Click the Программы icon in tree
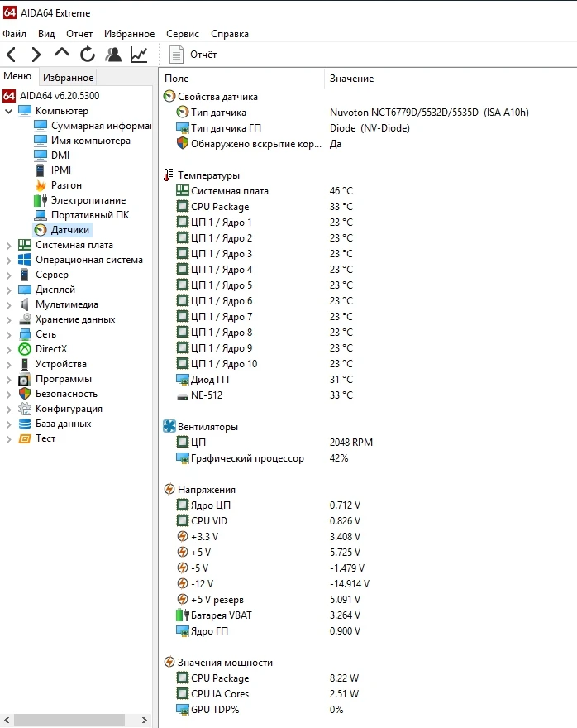The image size is (577, 728). point(24,380)
